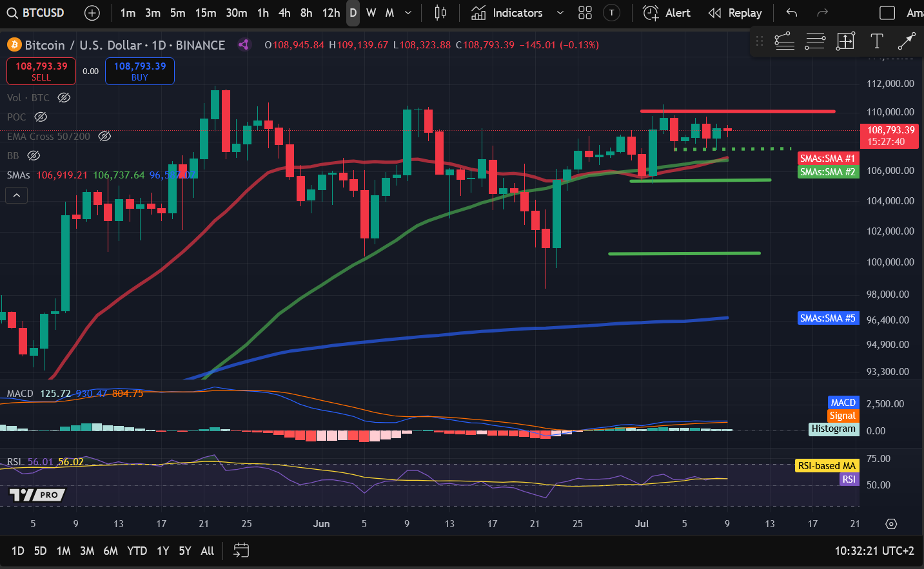Screen dimensions: 924x569
Task: Select the Text drawing tool
Action: (876, 41)
